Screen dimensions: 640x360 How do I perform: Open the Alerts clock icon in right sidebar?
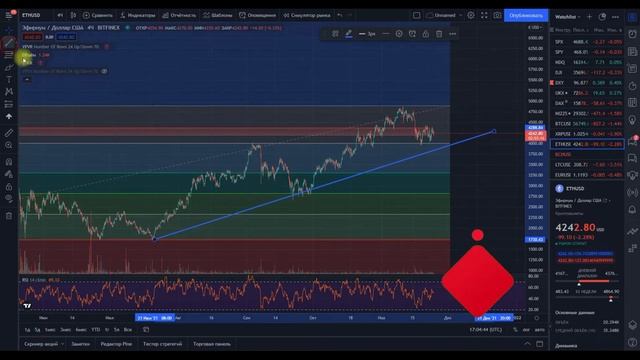coord(632,34)
